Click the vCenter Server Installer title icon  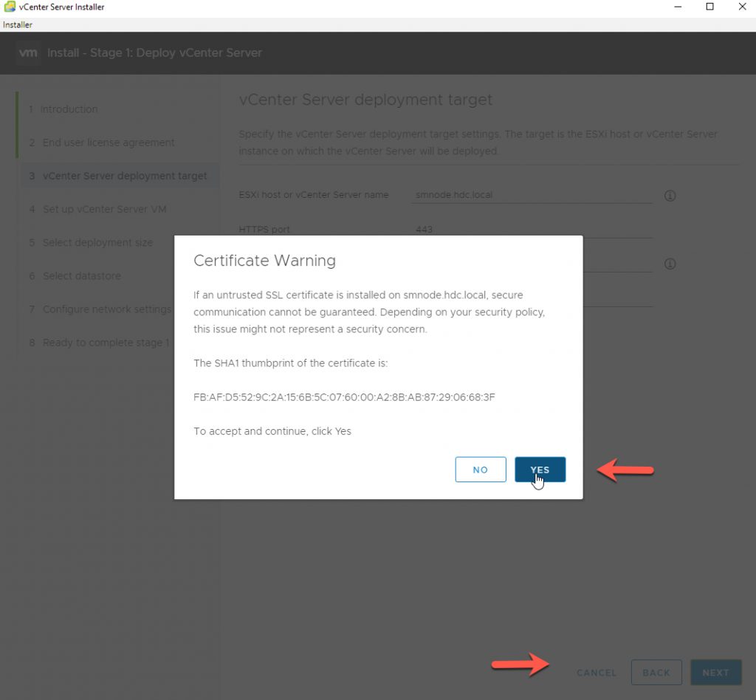coord(9,7)
